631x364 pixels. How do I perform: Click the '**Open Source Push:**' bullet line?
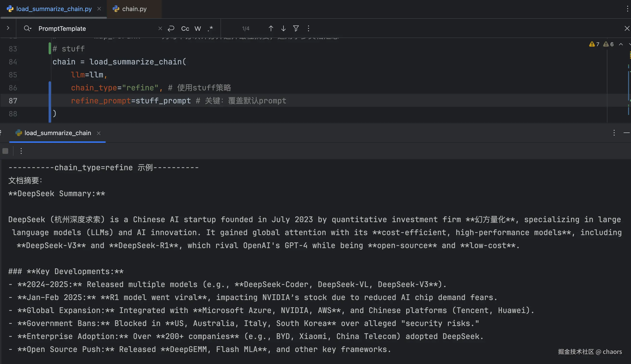pos(200,350)
